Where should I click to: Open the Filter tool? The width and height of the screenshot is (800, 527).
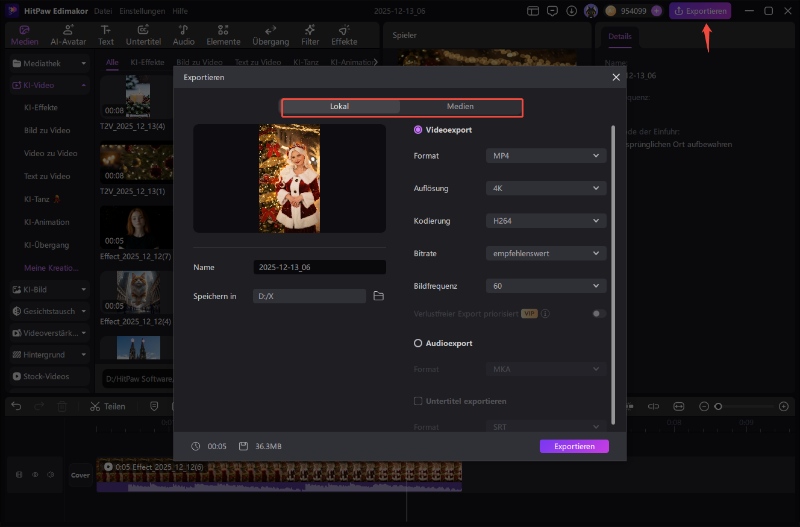pos(310,35)
